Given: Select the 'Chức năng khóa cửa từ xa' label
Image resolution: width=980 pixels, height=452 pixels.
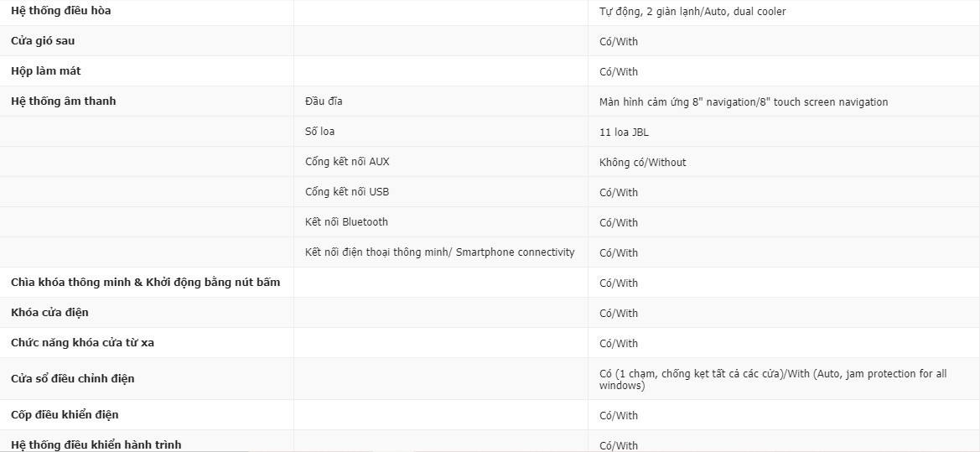Looking at the screenshot, I should [82, 343].
